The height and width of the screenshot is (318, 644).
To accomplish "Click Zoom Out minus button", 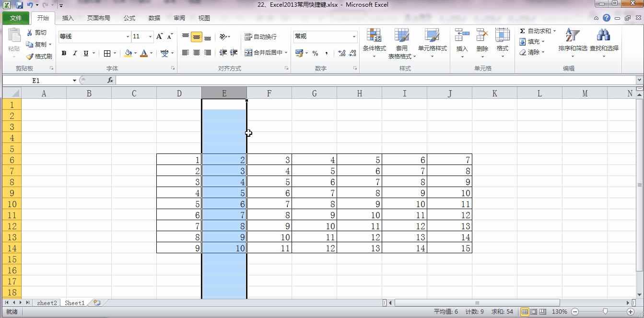I will point(576,312).
